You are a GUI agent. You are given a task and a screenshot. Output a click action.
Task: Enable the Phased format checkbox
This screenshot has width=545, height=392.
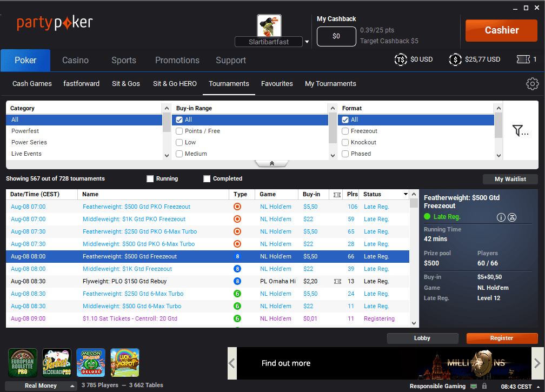(x=345, y=154)
